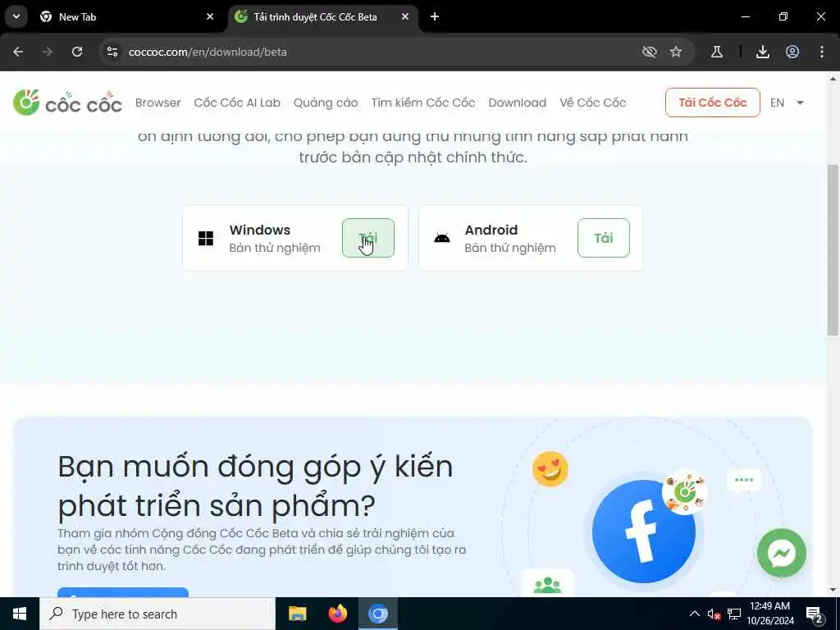Open the Download menu item
840x630 pixels.
coord(517,103)
